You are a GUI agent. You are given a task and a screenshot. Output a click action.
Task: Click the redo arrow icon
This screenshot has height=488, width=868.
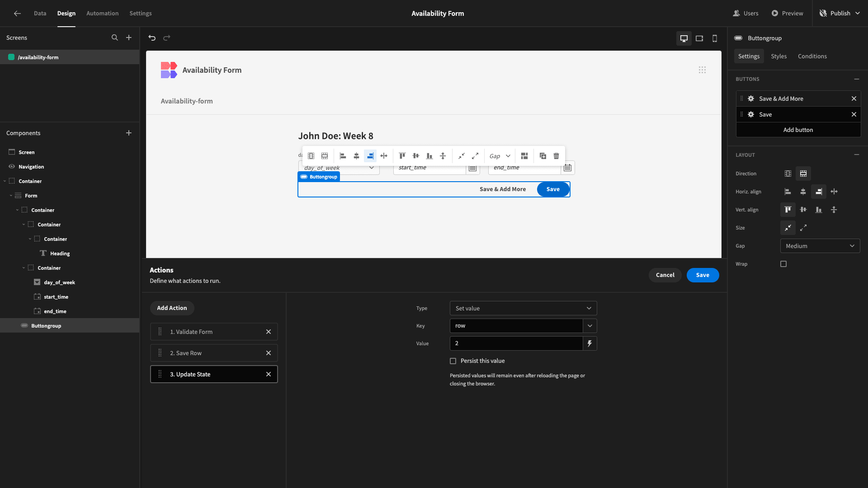167,38
